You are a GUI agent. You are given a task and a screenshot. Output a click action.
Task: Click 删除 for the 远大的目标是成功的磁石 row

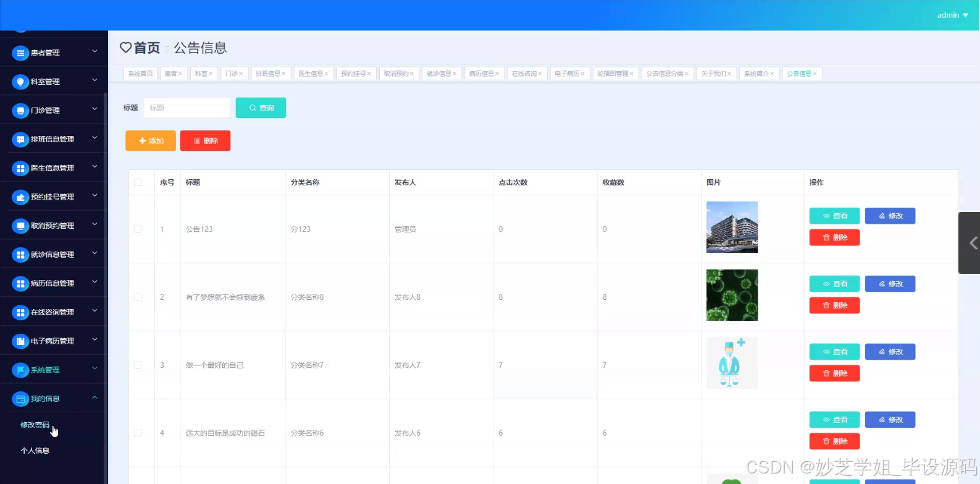pos(834,441)
